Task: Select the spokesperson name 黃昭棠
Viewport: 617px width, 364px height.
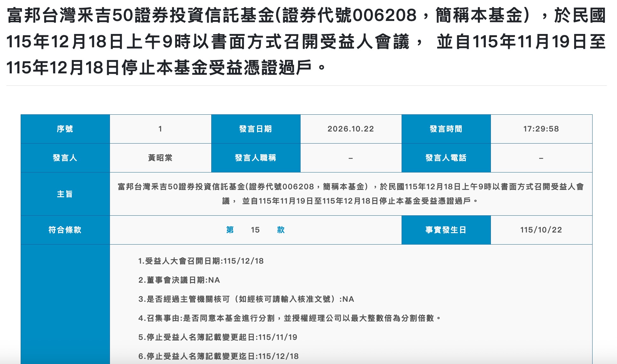Action: pyautogui.click(x=160, y=158)
